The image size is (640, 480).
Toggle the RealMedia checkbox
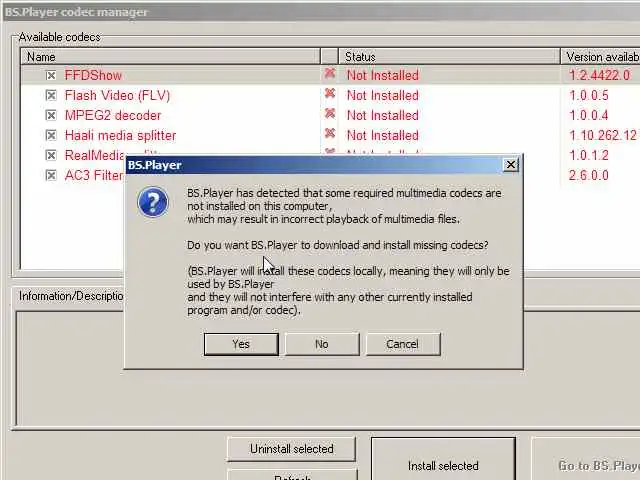click(x=51, y=155)
